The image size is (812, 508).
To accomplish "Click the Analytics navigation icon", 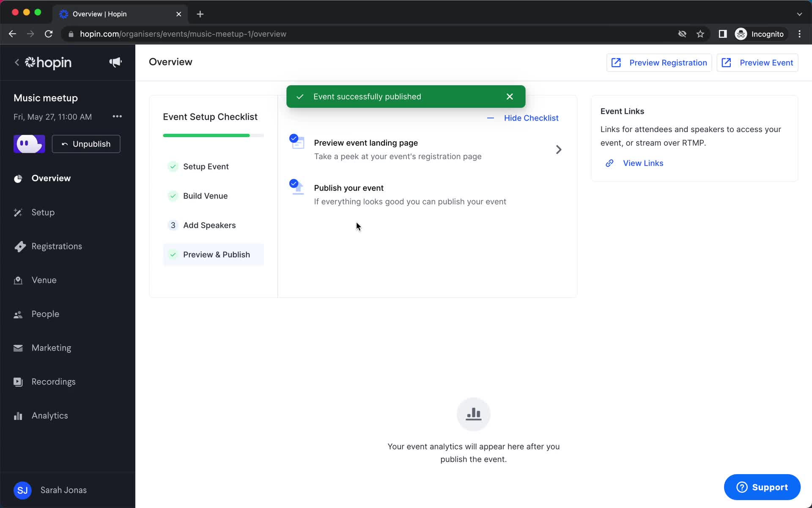I will [17, 416].
